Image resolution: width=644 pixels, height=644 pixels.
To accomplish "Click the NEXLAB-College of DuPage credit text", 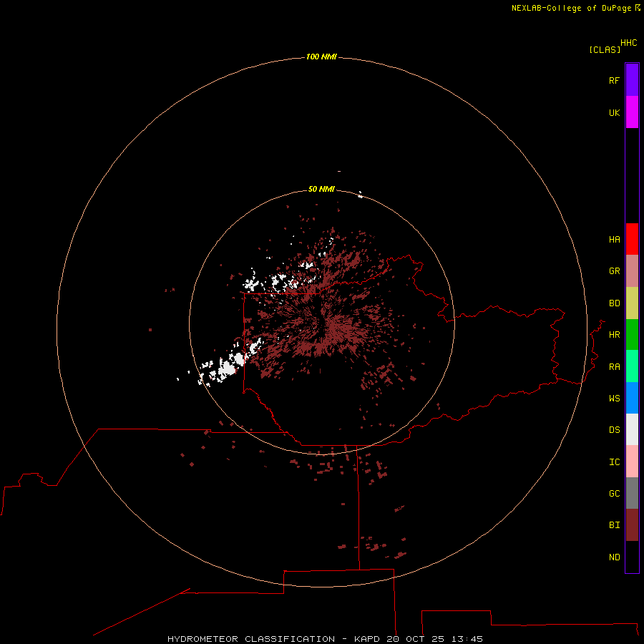I will [x=571, y=8].
